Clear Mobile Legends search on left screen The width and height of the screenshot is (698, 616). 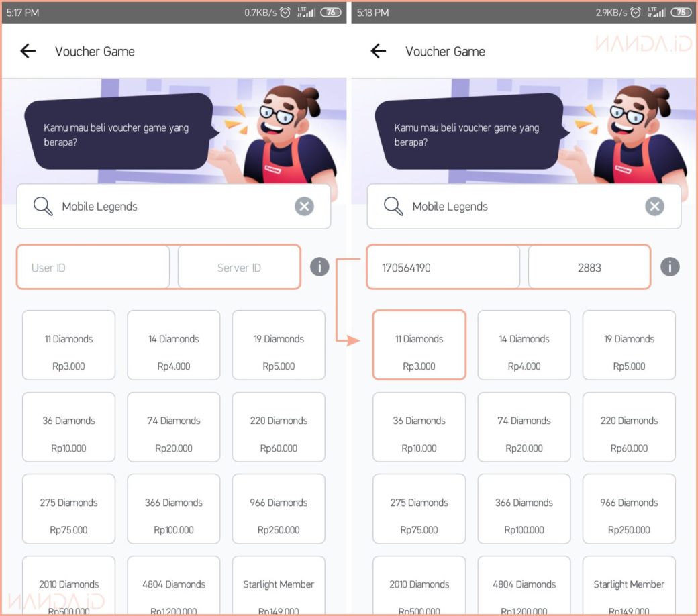305,207
